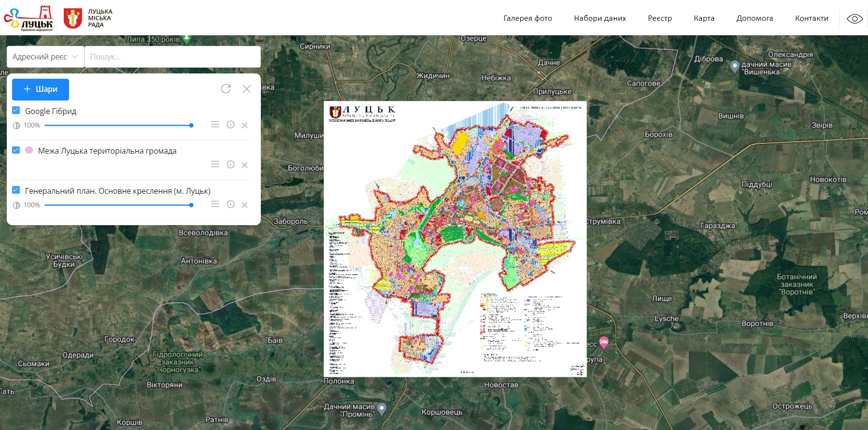The image size is (868, 430).
Task: Close the layers panel with X icon
Action: coord(247,89)
